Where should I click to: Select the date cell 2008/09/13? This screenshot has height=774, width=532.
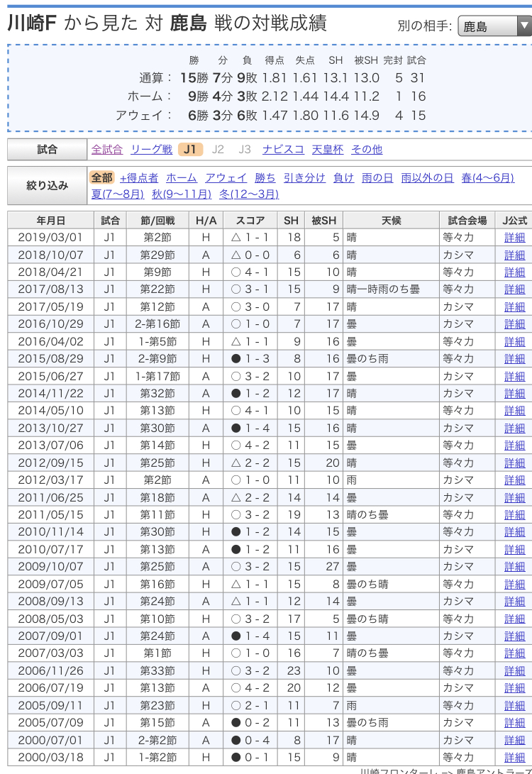pyautogui.click(x=51, y=601)
